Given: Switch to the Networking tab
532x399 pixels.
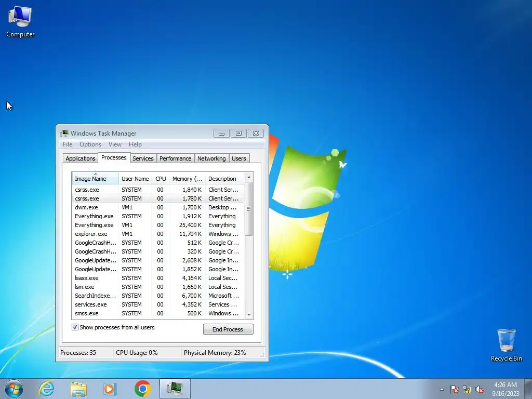Looking at the screenshot, I should tap(211, 158).
